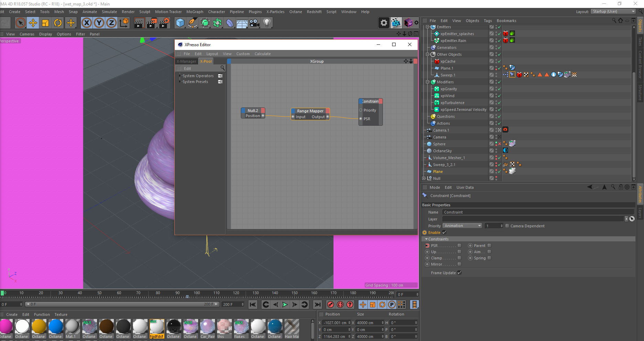The width and height of the screenshot is (644, 341).
Task: Select the Live Selection arrow tool
Action: pos(21,23)
